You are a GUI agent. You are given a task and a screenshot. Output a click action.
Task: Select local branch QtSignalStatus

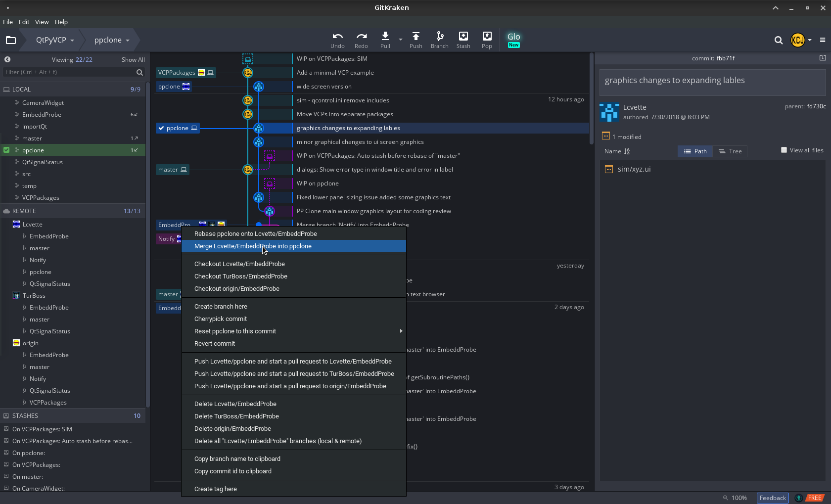[73, 162]
